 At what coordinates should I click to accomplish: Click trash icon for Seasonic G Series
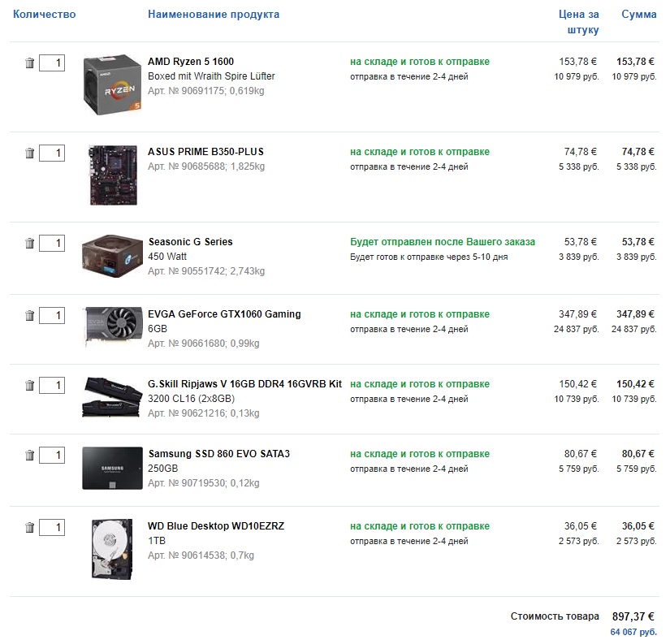coord(30,243)
